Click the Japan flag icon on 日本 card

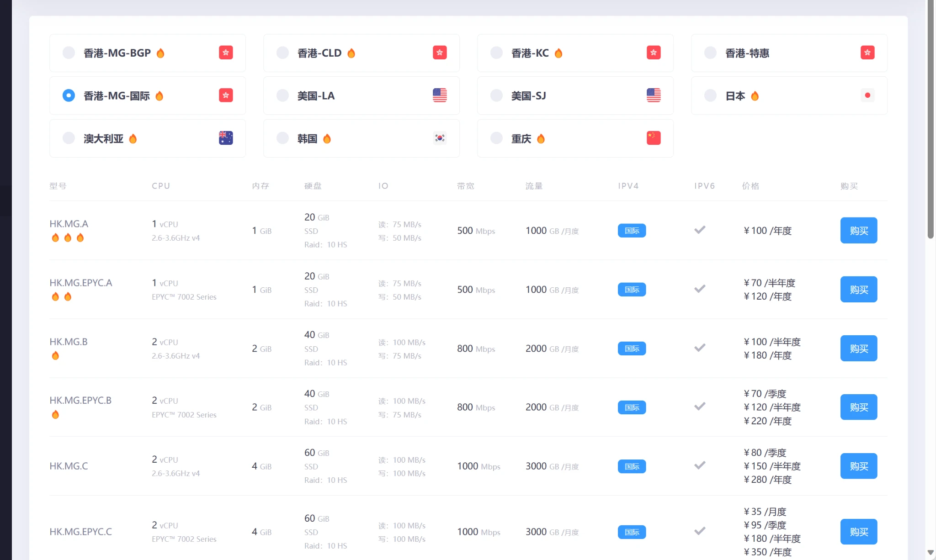pos(867,95)
